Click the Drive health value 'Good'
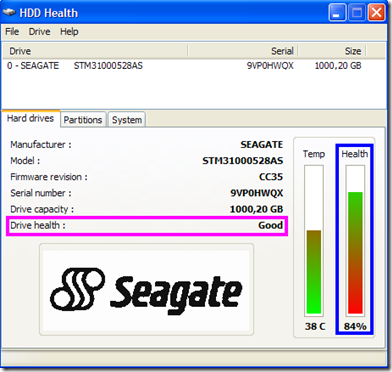392x372 pixels. 270,225
